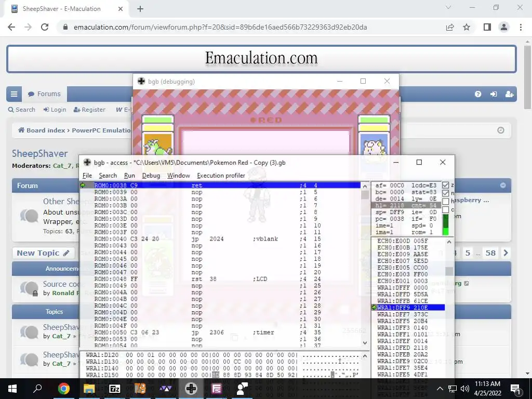
Task: Click the forum hamburger menu icon
Action: coord(14,94)
